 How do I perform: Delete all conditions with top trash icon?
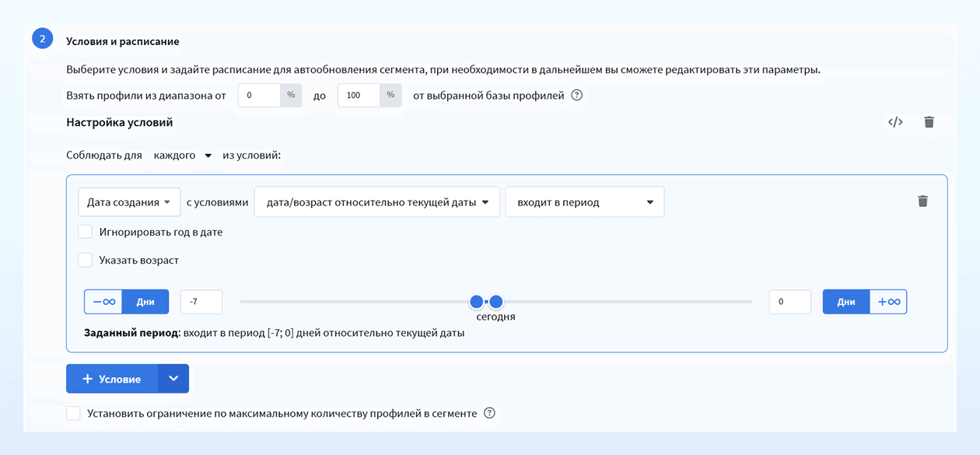coord(929,122)
